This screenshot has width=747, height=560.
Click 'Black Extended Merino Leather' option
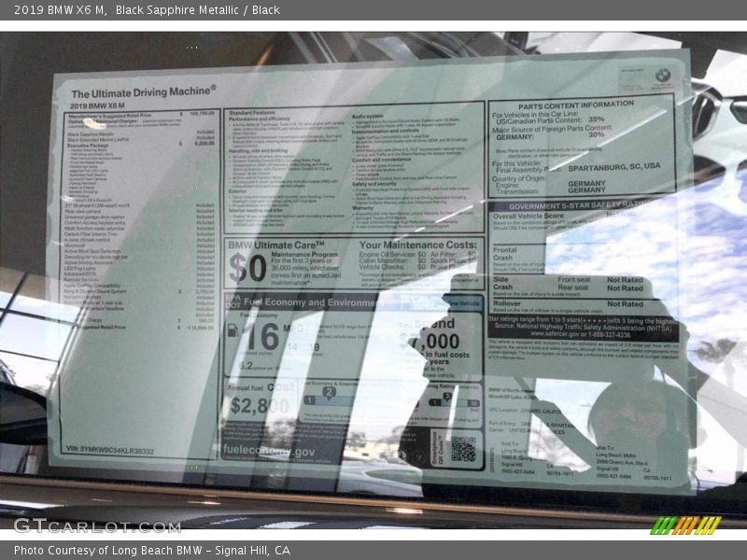(98, 139)
